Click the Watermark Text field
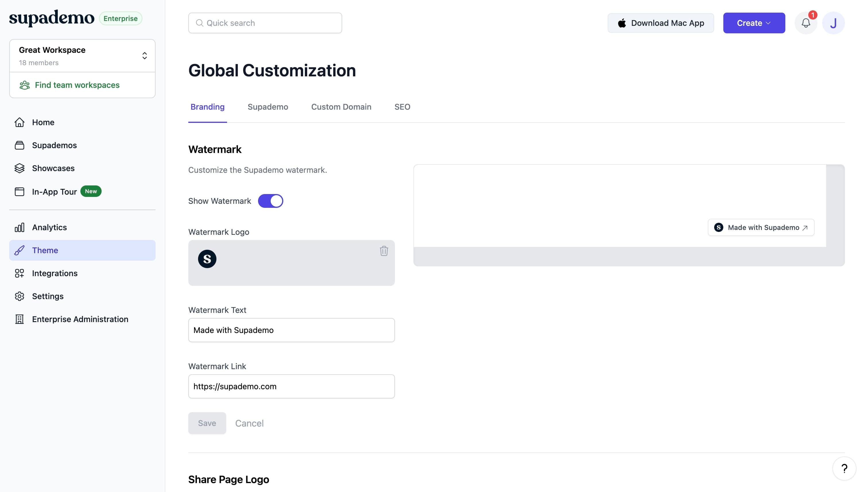 tap(291, 330)
